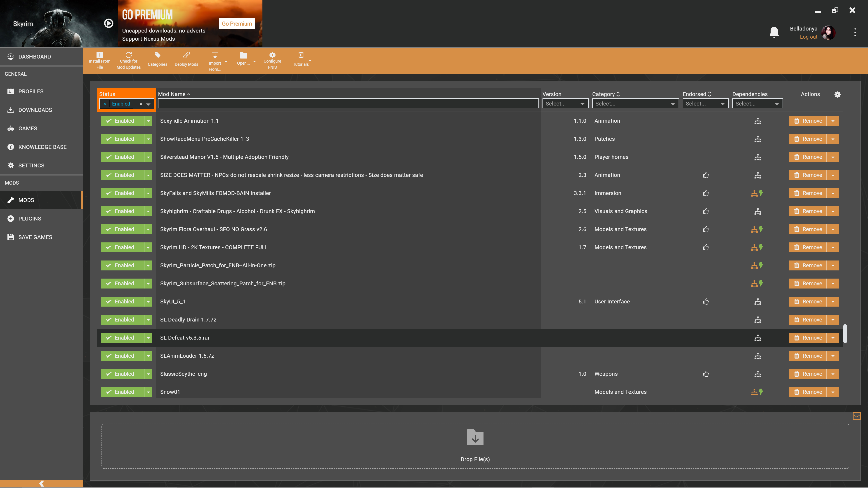Endorse SlassicScythe_eng mod
868x488 pixels.
point(705,374)
